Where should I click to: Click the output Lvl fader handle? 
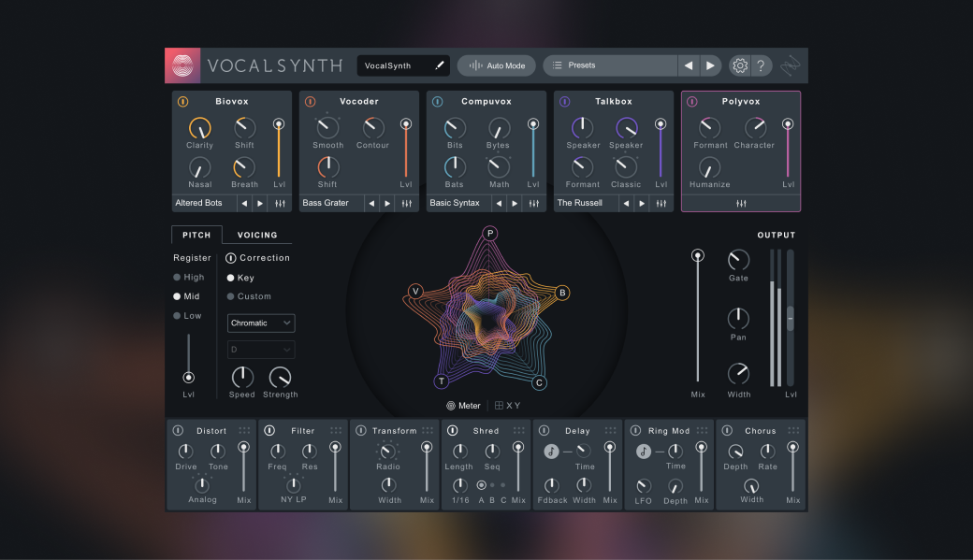(x=791, y=318)
